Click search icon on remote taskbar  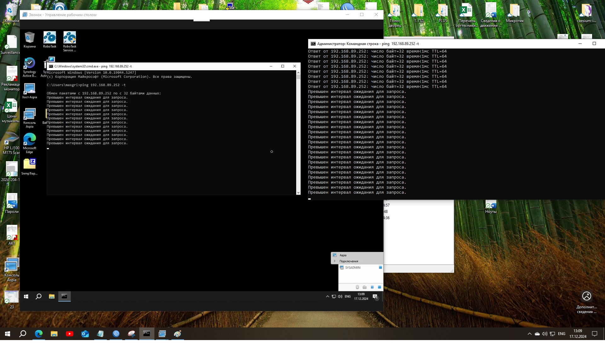pos(39,296)
